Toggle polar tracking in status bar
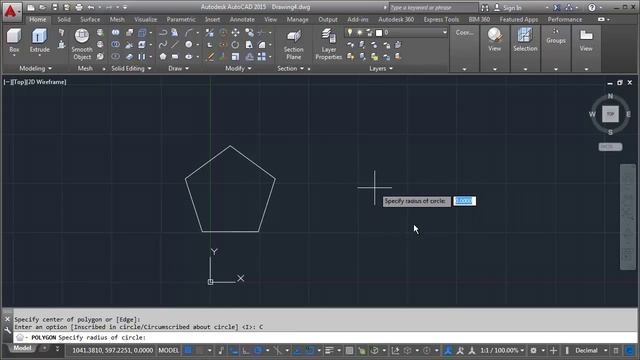Viewport: 640px width, 360px height. click(x=258, y=350)
